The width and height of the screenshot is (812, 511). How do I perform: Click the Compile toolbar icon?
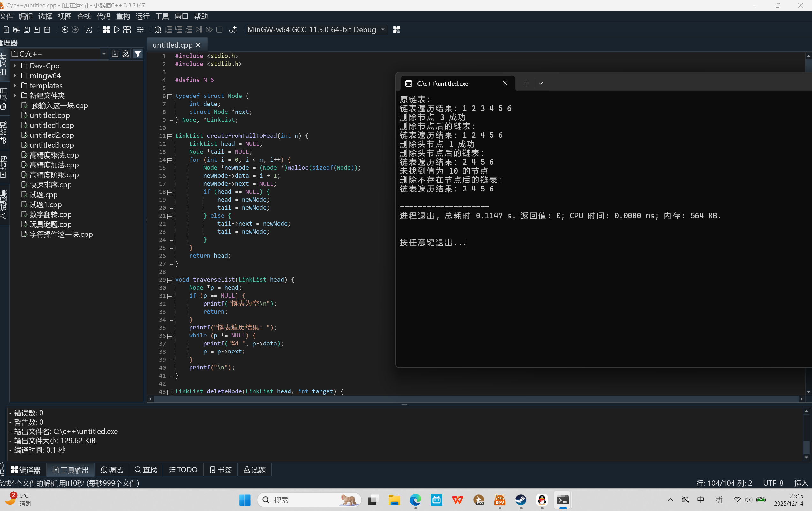coord(106,30)
